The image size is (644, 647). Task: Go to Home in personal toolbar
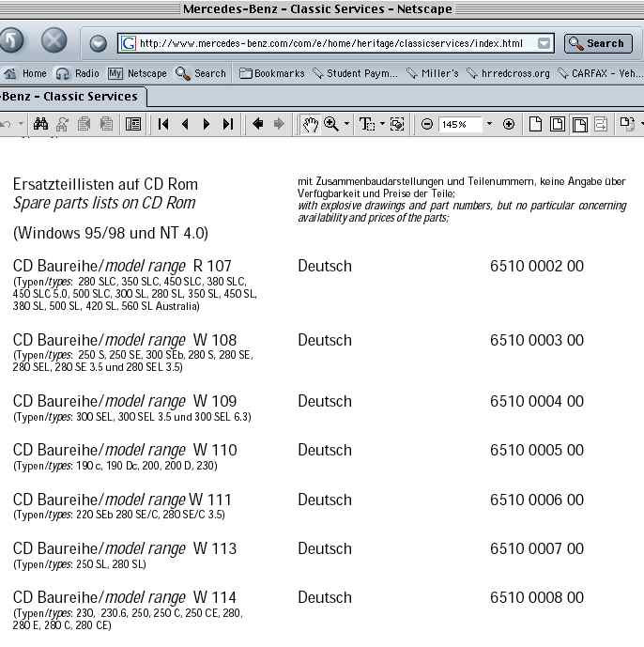pos(26,73)
